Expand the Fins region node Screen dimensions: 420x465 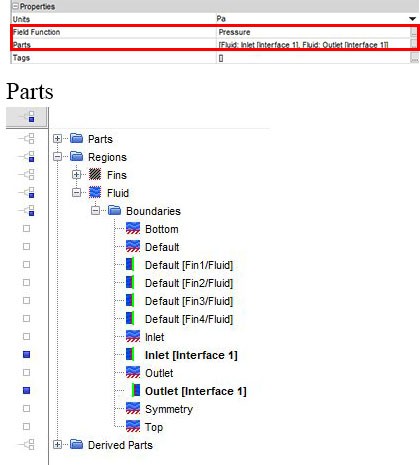76,175
